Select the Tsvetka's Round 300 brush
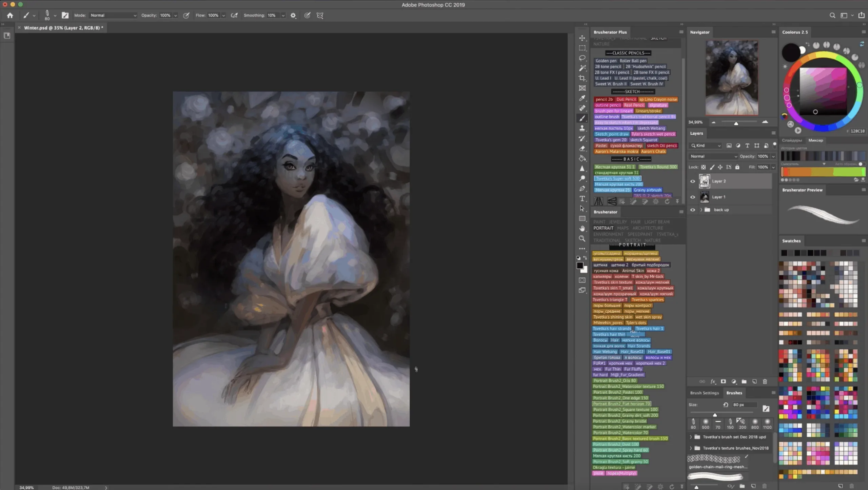 point(658,166)
